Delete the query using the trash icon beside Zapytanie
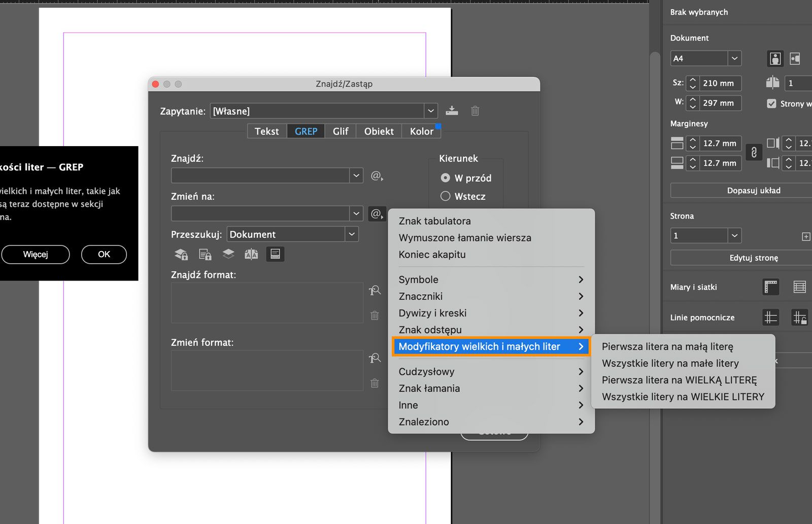 pyautogui.click(x=475, y=111)
